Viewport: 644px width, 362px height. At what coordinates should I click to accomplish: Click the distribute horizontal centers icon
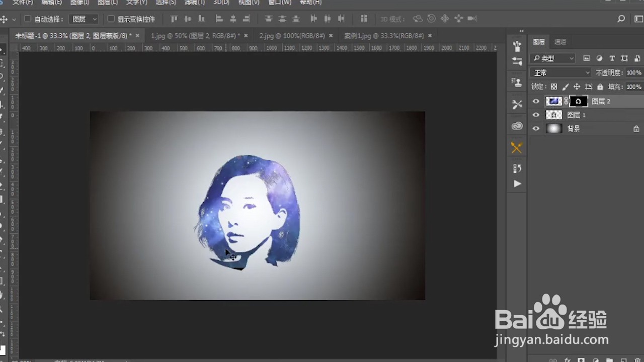click(328, 19)
